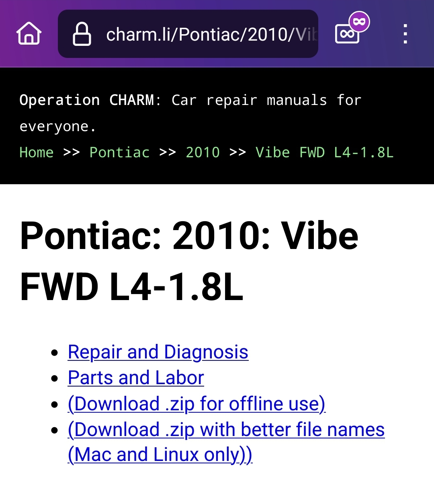Navigate to the 2010 breadcrumb link
The image size is (434, 504).
pyautogui.click(x=203, y=152)
